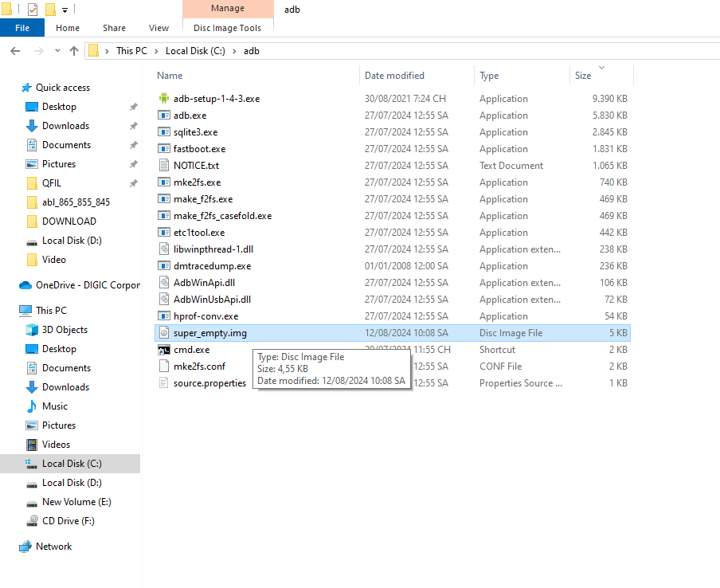Screen dimensions: 720x588
Task: Unpin Desktop from Quick access
Action: click(133, 107)
